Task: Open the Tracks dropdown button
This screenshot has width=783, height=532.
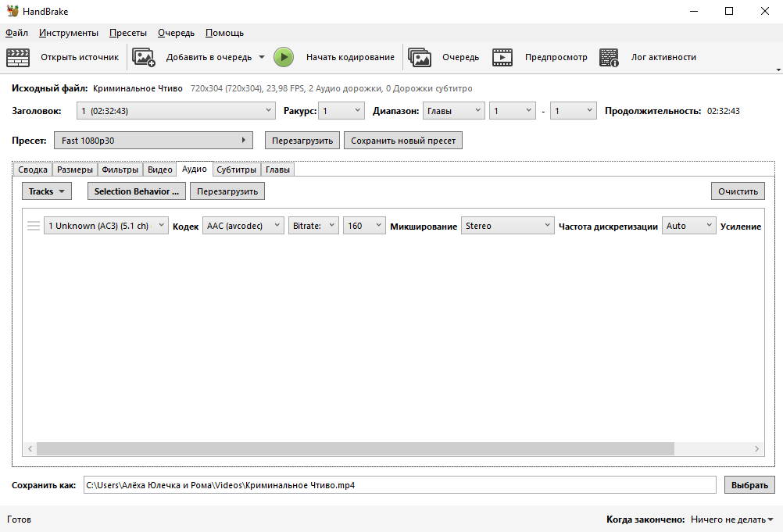Action: point(46,191)
